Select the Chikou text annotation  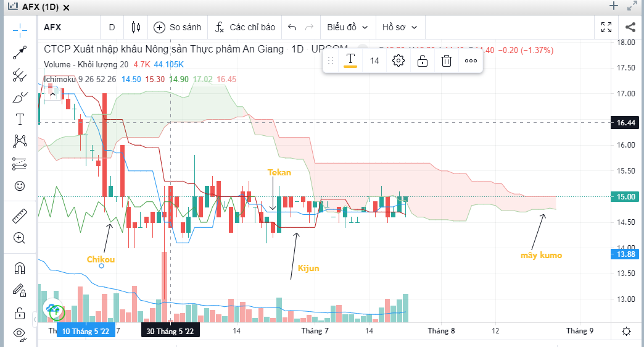click(x=101, y=259)
